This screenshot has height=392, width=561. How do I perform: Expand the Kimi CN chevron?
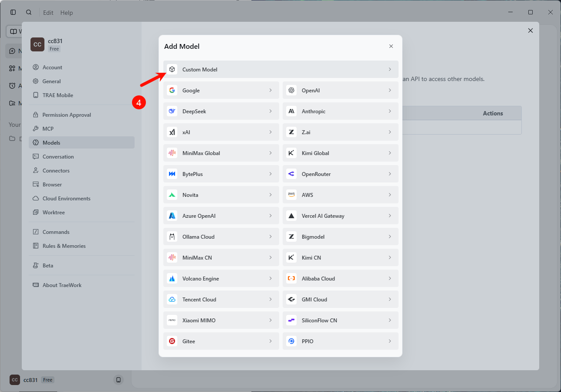pos(390,257)
